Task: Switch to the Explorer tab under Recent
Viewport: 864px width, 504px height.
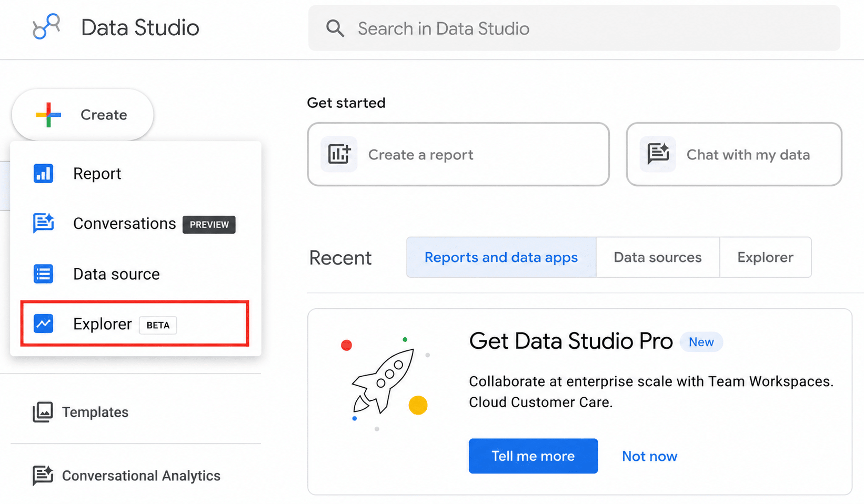Action: [x=766, y=257]
